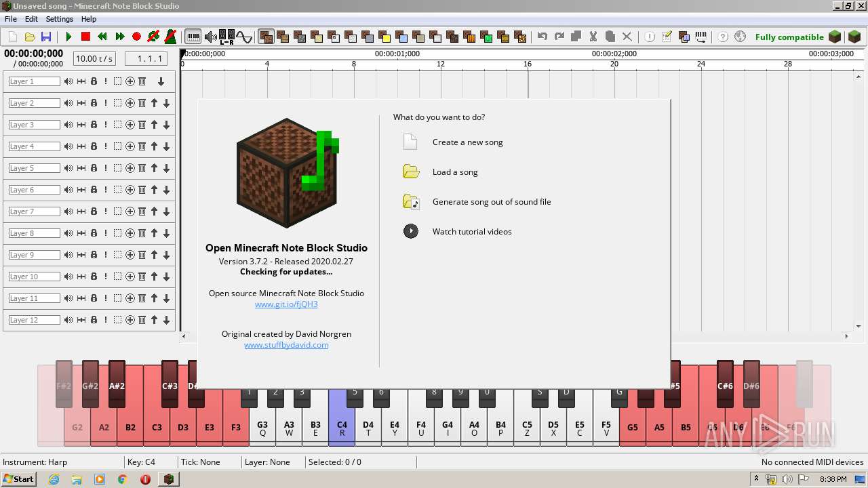Image resolution: width=868 pixels, height=488 pixels.
Task: Choose Generate song out of sound file
Action: click(x=492, y=202)
